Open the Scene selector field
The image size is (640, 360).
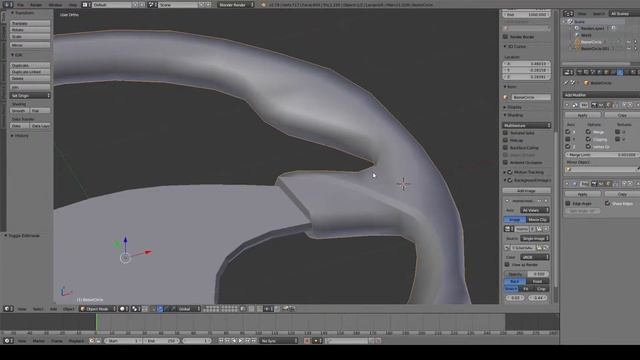click(177, 5)
